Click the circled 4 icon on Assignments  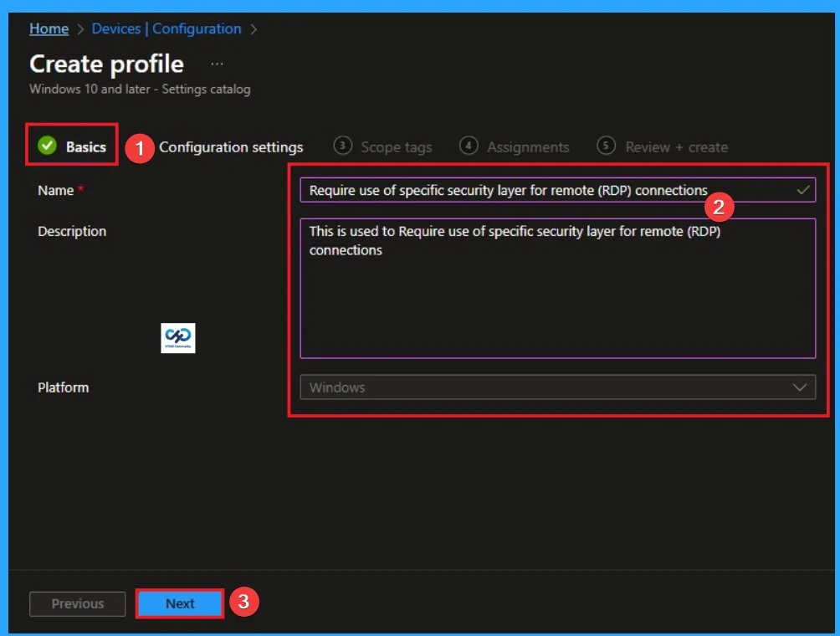[x=469, y=146]
